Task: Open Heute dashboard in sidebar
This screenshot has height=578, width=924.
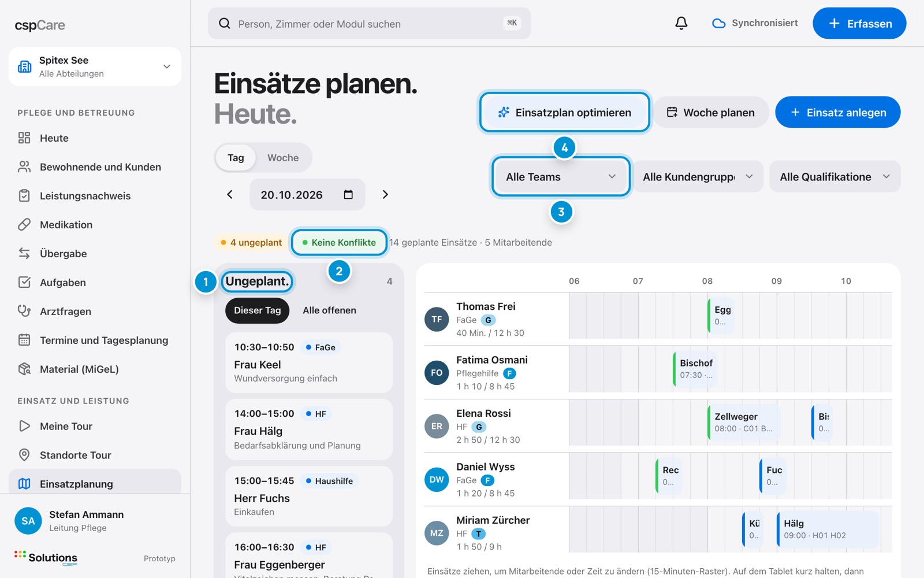Action: point(95,138)
